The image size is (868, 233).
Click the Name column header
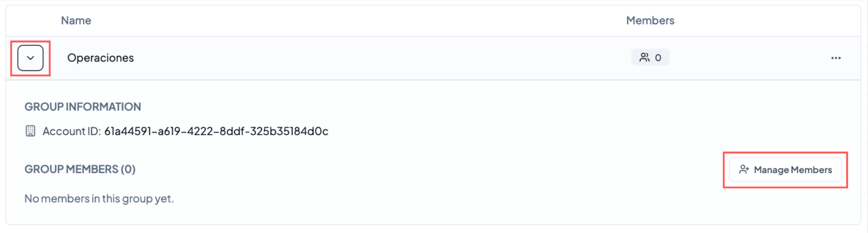tap(76, 20)
